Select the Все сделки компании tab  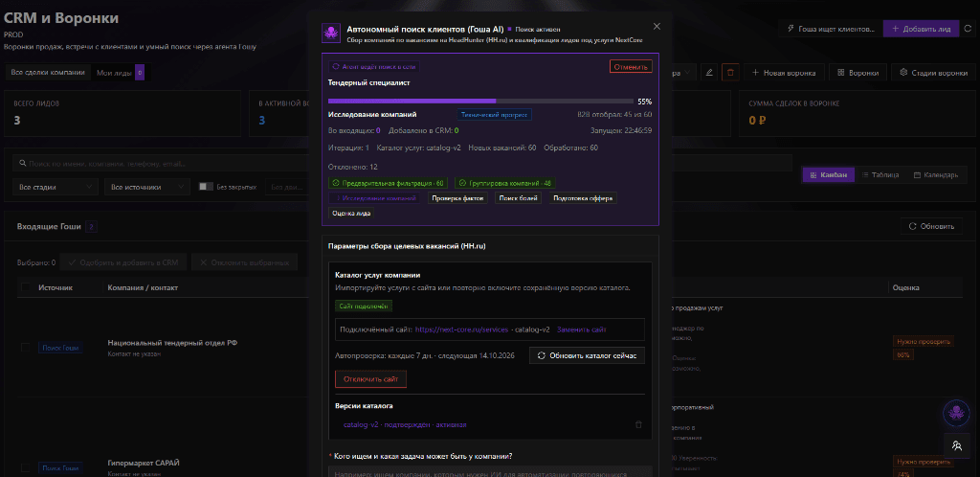pyautogui.click(x=48, y=73)
